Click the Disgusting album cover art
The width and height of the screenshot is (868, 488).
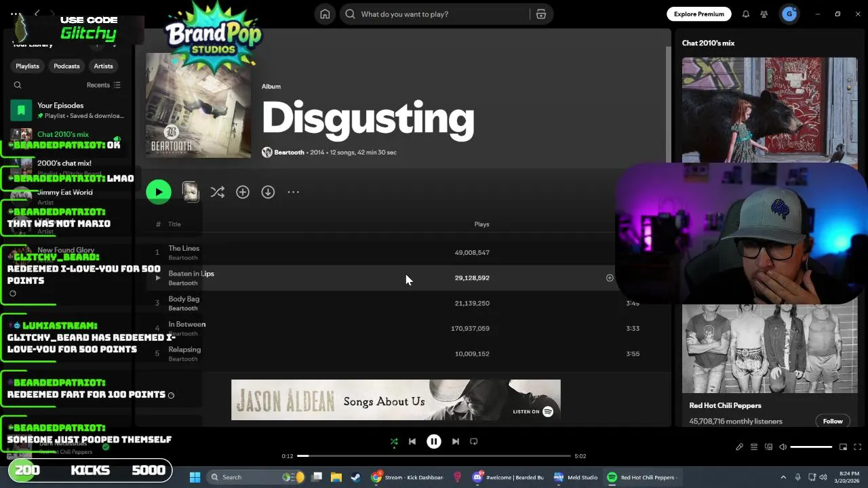(x=198, y=106)
